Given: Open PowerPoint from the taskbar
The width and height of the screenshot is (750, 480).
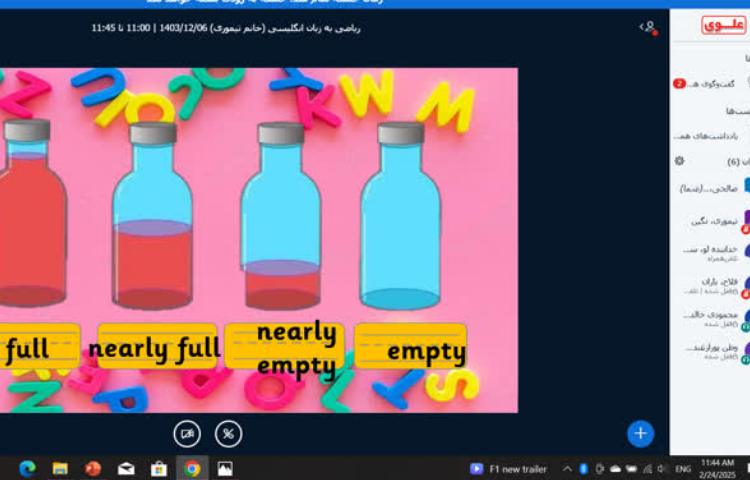Looking at the screenshot, I should click(x=93, y=468).
